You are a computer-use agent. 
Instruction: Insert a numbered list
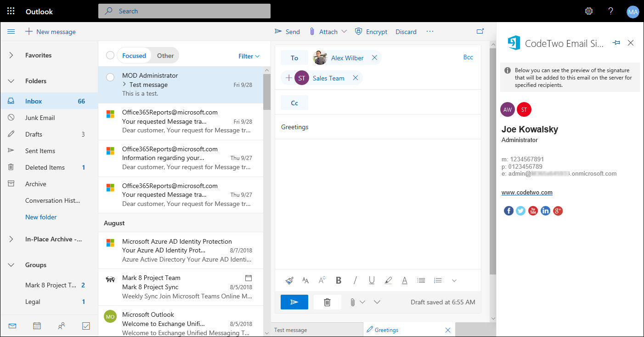pos(438,280)
